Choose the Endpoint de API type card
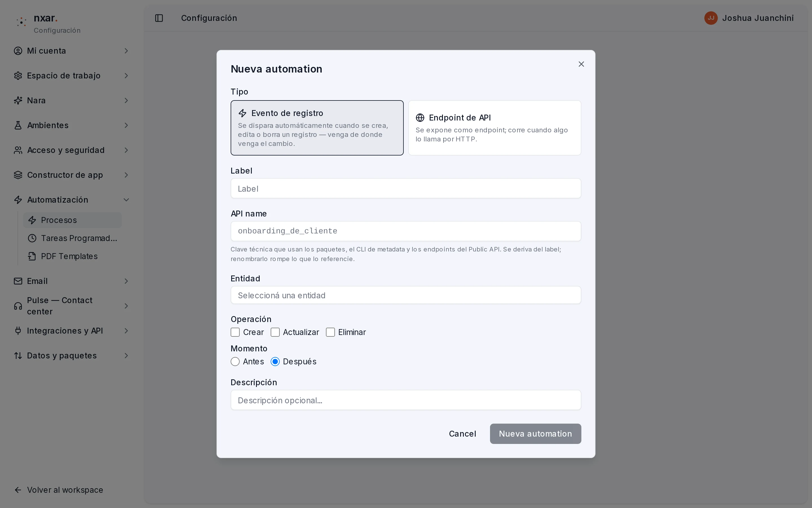 (495, 128)
